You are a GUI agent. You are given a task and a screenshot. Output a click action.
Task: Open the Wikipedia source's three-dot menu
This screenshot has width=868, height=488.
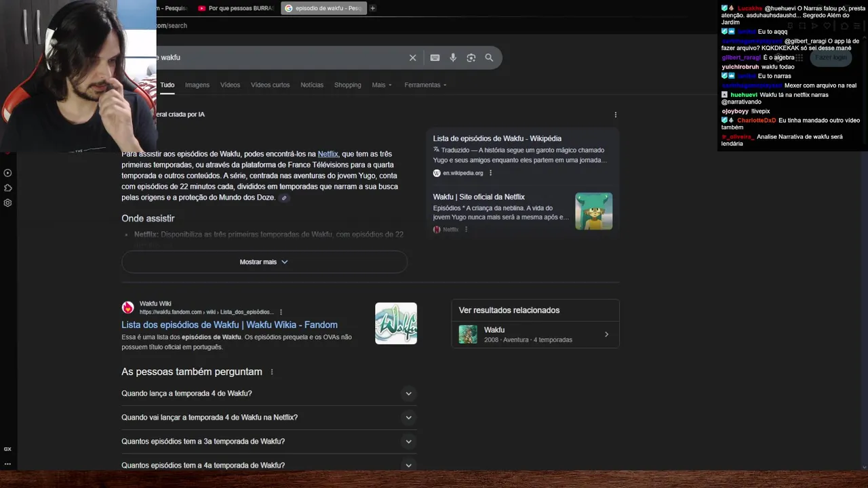pos(490,173)
